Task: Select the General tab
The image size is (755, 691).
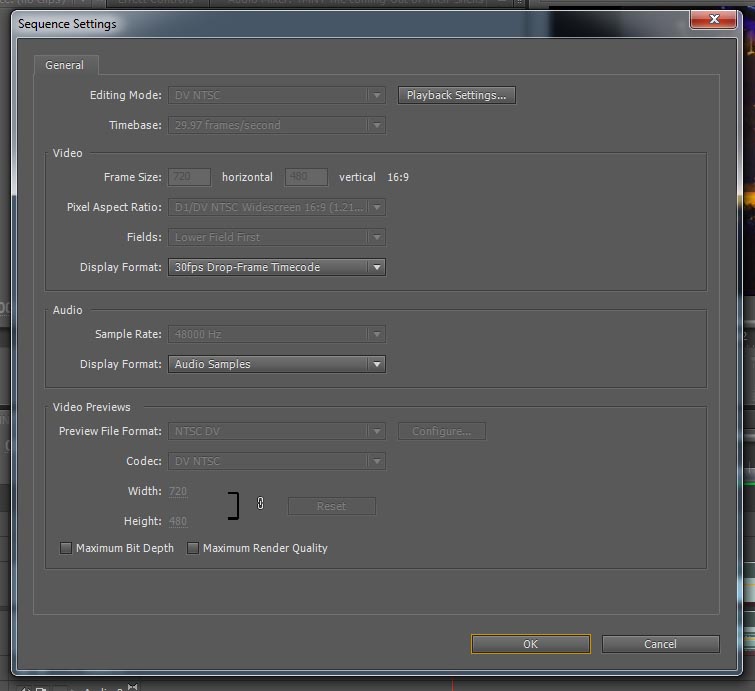Action: tap(65, 65)
